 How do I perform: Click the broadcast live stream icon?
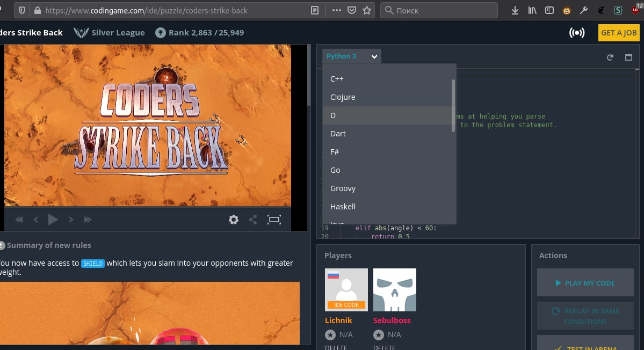click(x=577, y=33)
